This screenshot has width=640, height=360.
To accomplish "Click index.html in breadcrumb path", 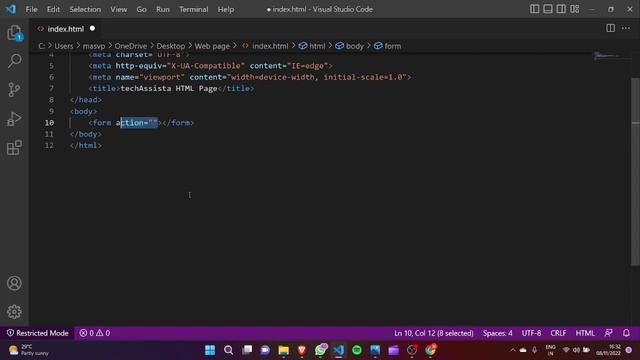I will point(265,46).
